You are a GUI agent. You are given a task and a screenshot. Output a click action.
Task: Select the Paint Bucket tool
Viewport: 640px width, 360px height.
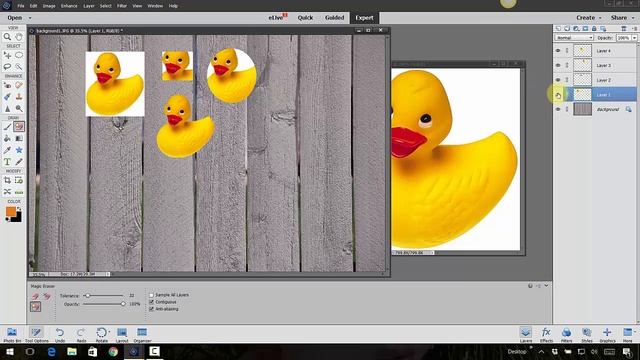pyautogui.click(x=7, y=138)
